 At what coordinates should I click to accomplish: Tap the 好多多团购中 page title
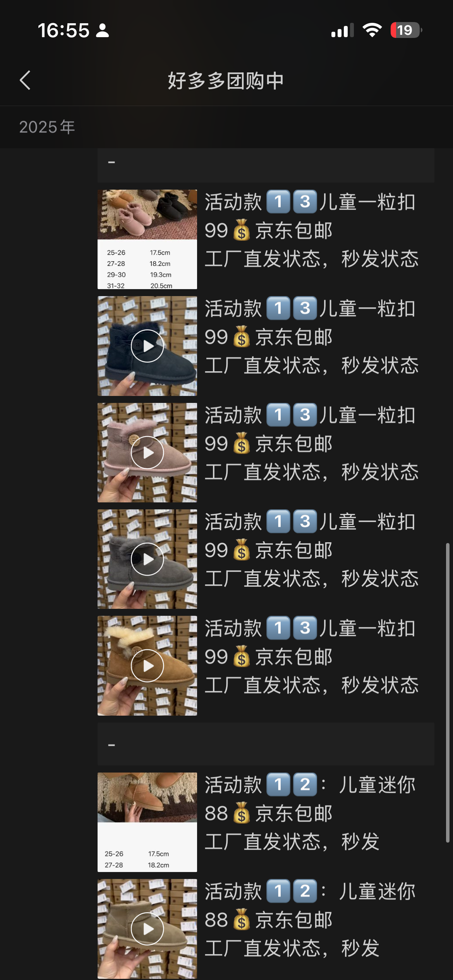pyautogui.click(x=226, y=81)
